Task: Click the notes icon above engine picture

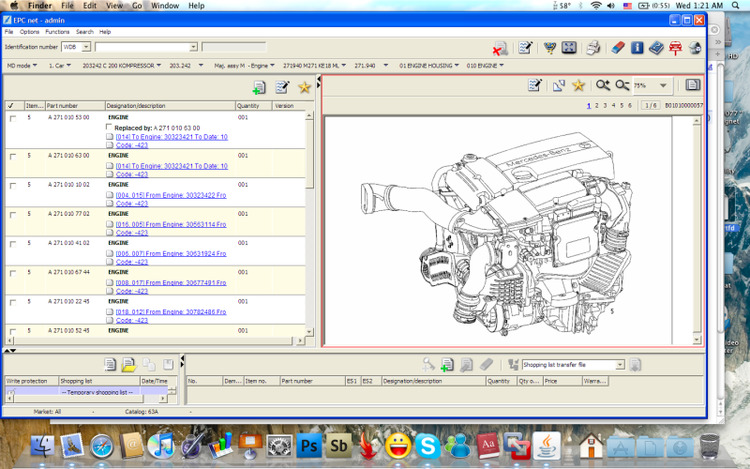Action: 534,85
